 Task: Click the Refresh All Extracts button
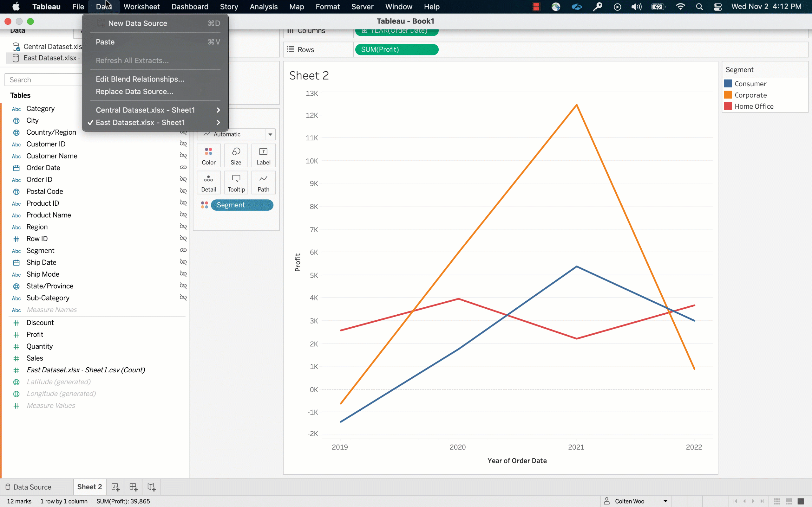click(x=132, y=60)
